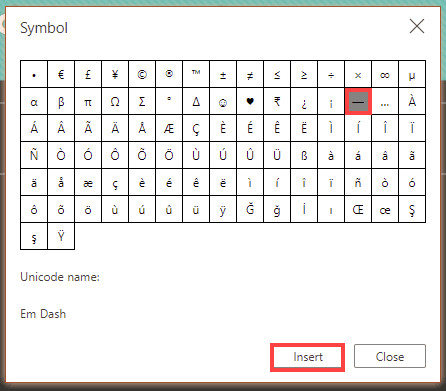
Task: Choose the Indian Rupee symbol
Action: 277,101
